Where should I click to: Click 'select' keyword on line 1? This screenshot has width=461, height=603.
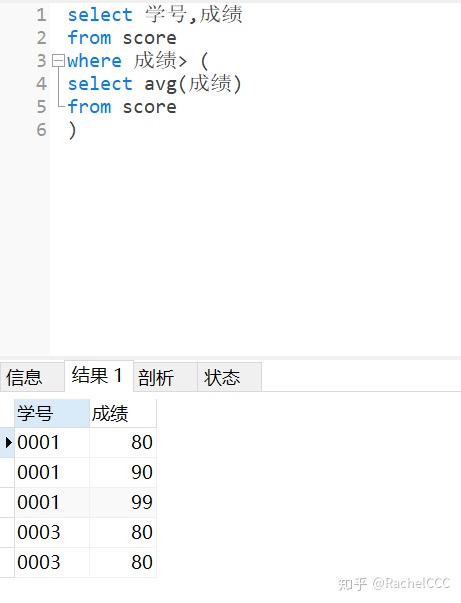point(100,15)
